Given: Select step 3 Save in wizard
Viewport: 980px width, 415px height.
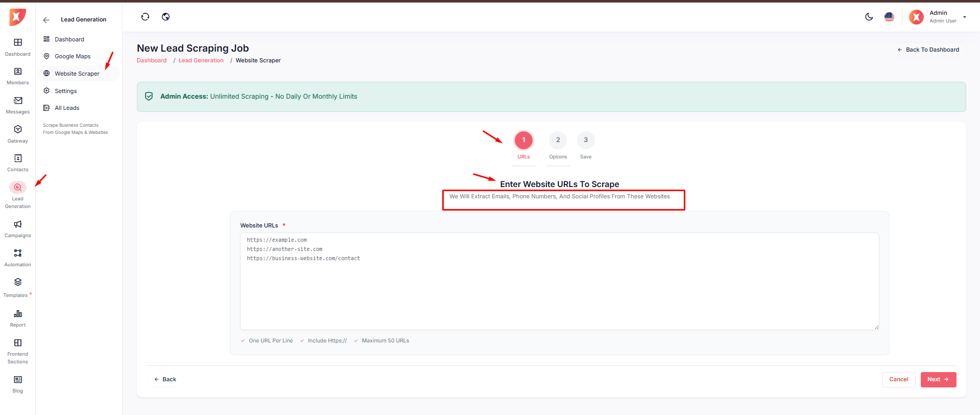Looking at the screenshot, I should click(x=586, y=140).
